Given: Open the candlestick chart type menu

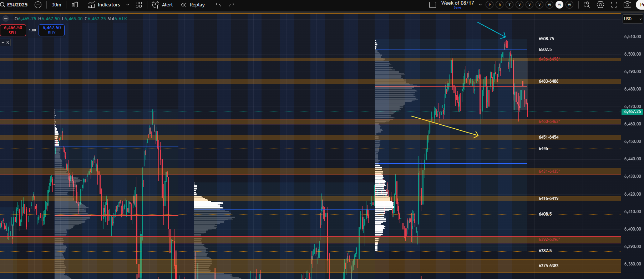Looking at the screenshot, I should point(75,5).
